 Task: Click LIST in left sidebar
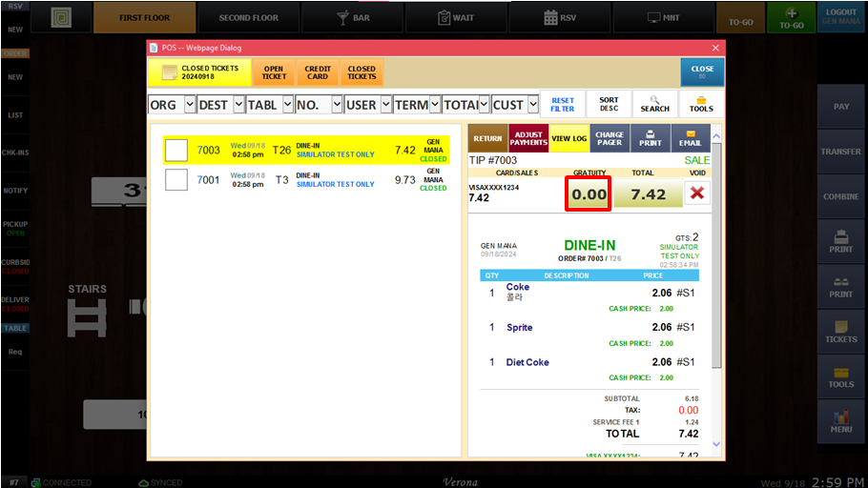point(15,115)
